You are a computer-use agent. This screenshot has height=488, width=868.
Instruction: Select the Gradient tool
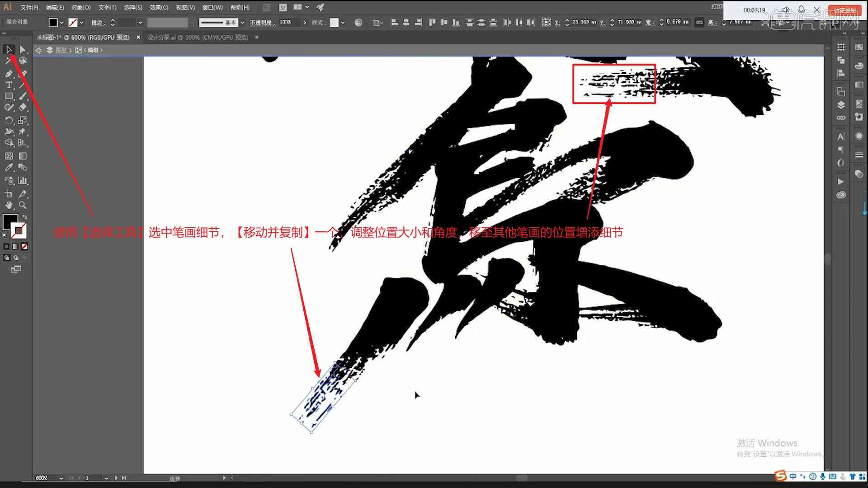[x=23, y=156]
